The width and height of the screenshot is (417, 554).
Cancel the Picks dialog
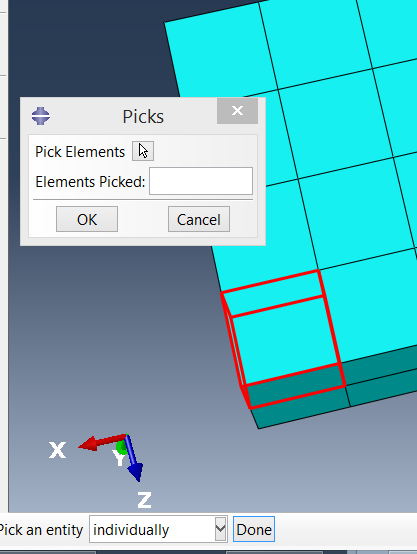pyautogui.click(x=199, y=219)
